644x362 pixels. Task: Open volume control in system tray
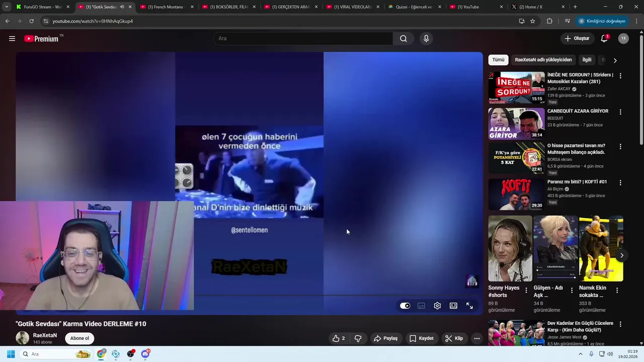610,354
